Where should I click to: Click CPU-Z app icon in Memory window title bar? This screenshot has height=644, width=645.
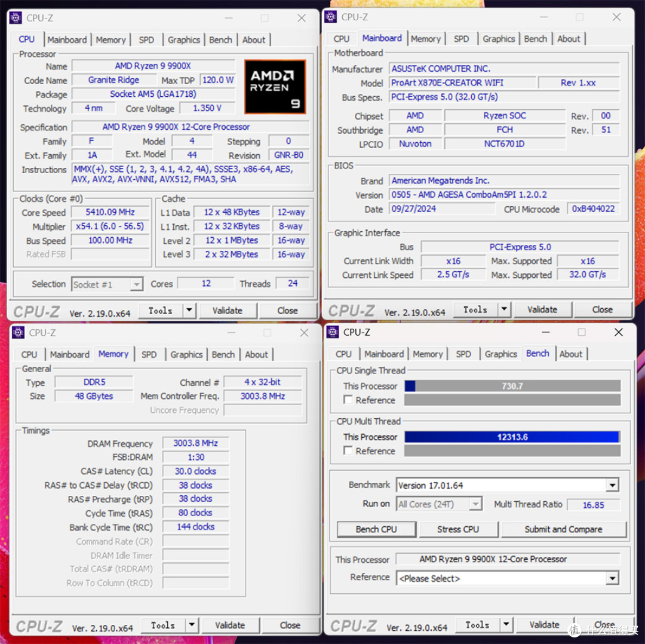click(18, 333)
